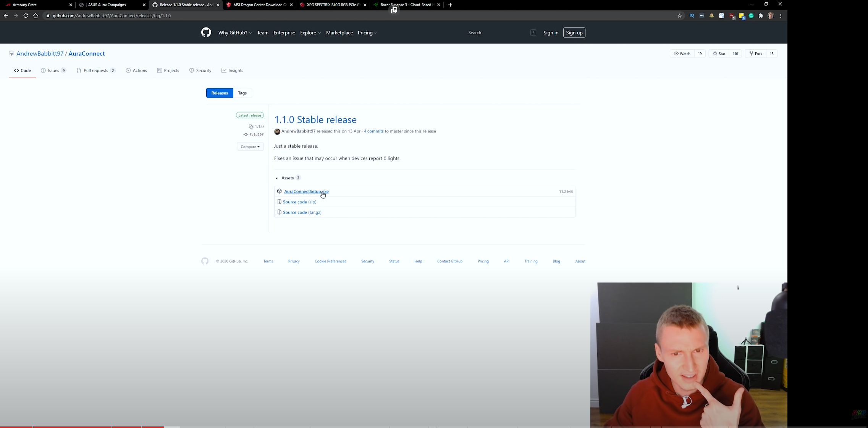Viewport: 868px width, 428px height.
Task: Reload page with refresh icon
Action: (26, 16)
